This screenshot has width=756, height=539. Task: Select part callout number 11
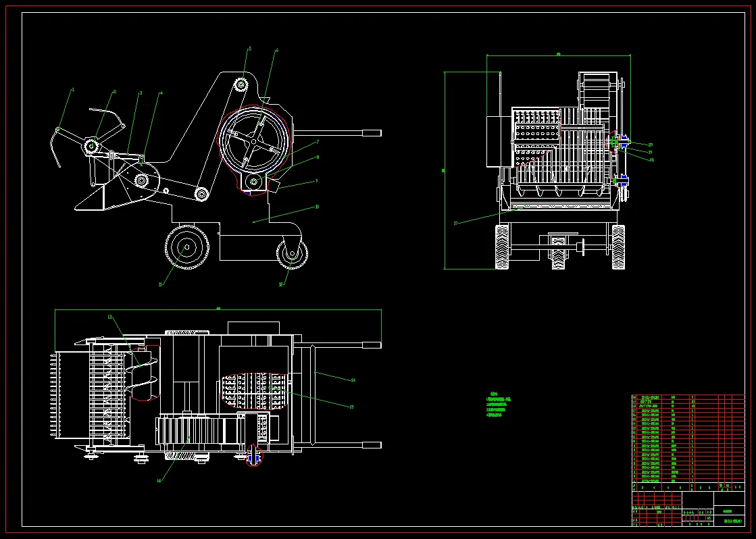(161, 284)
